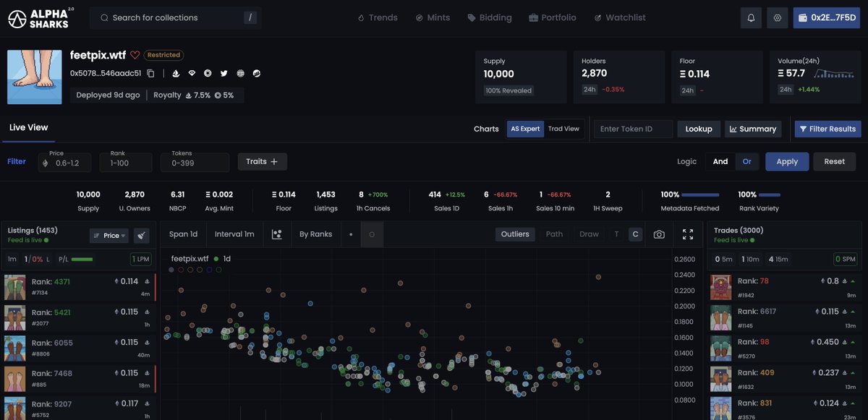This screenshot has height=420, width=868.
Task: Open the Portfolio menu item
Action: click(x=553, y=17)
